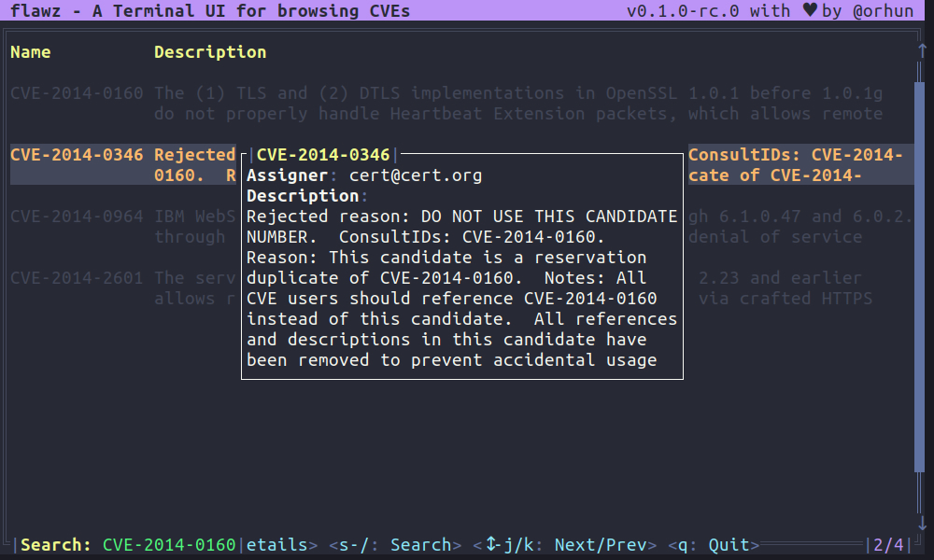
Task: Click 'ConsultIDs: CVE-2014-' text in selected row
Action: pos(795,155)
